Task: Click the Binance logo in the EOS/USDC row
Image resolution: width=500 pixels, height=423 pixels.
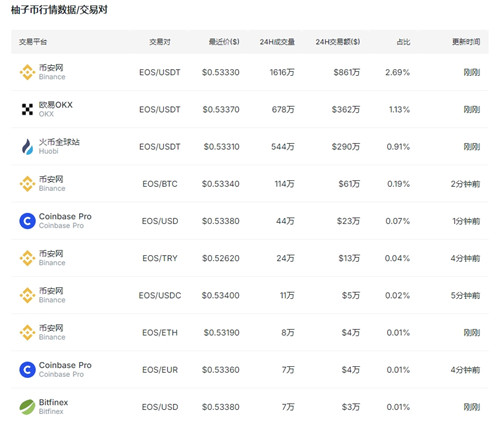Action: coord(27,295)
